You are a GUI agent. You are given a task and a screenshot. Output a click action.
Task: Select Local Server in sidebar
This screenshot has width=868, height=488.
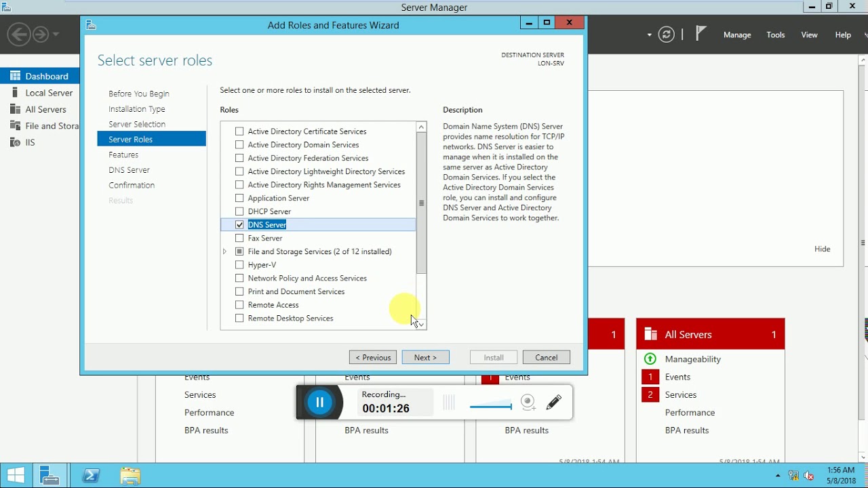(49, 93)
